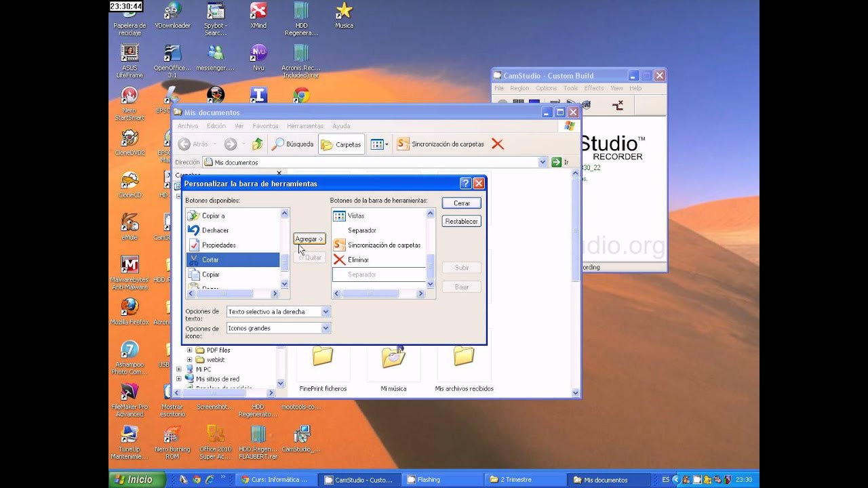Select Eliminar in toolbar buttons list

(378, 260)
